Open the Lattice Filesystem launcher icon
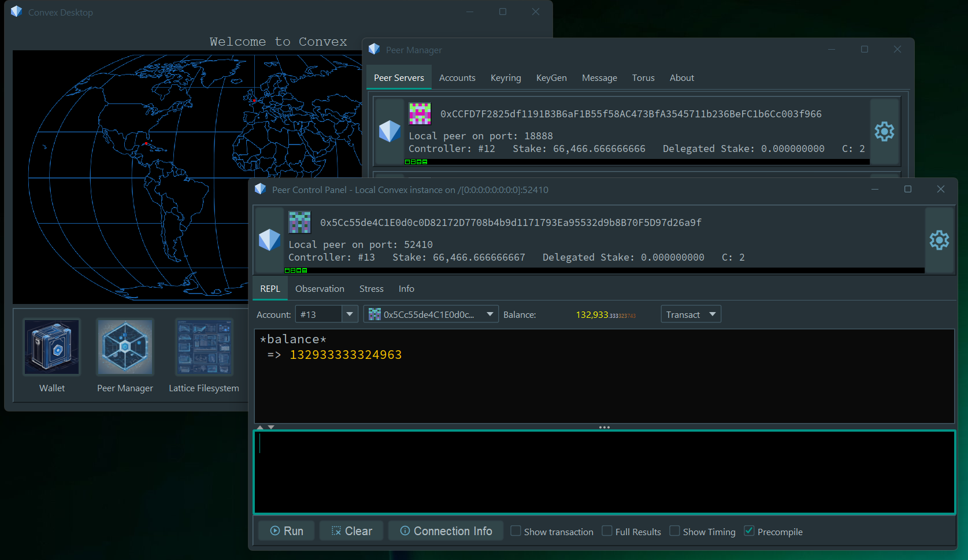968x560 pixels. pyautogui.click(x=204, y=347)
